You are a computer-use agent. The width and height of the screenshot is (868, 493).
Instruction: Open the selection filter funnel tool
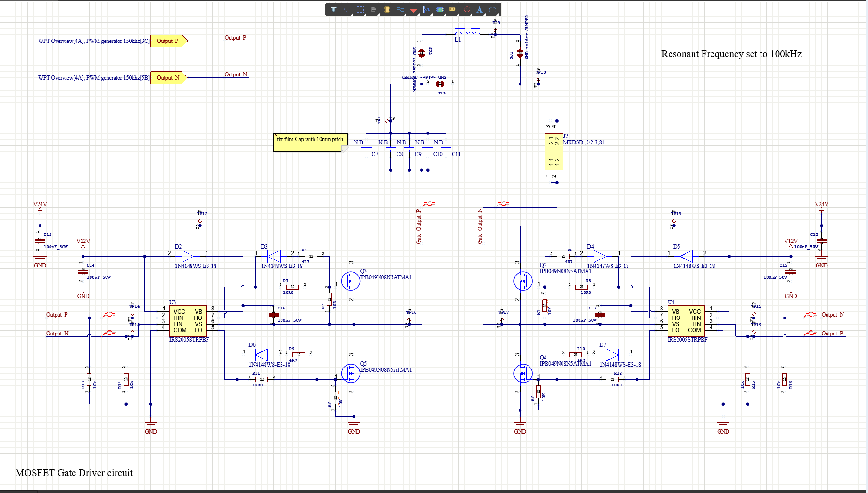(333, 9)
